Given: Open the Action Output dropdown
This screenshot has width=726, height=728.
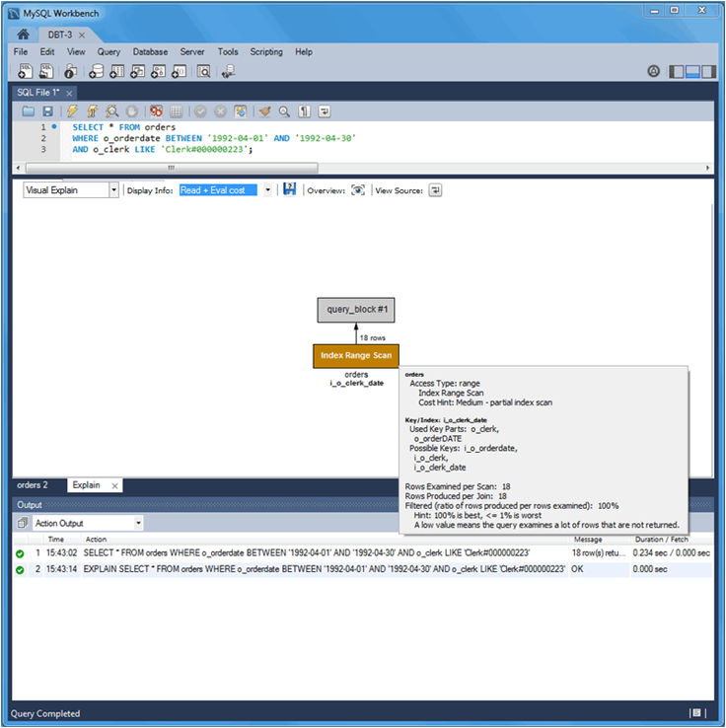Looking at the screenshot, I should coord(138,523).
